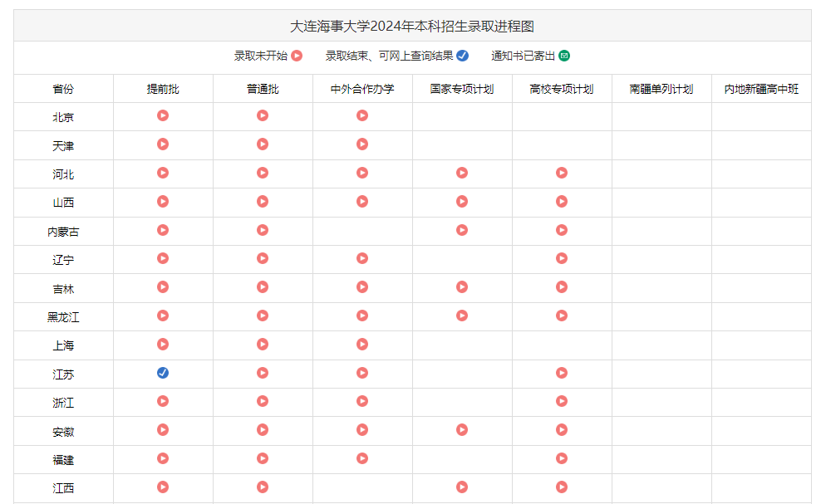The height and width of the screenshot is (504, 826).
Task: Click the 录取未开始 legend label
Action: pos(261,56)
